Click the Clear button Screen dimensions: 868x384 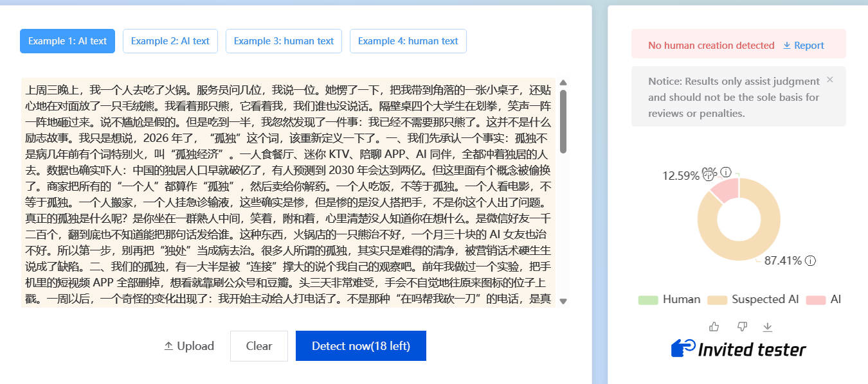tap(259, 346)
